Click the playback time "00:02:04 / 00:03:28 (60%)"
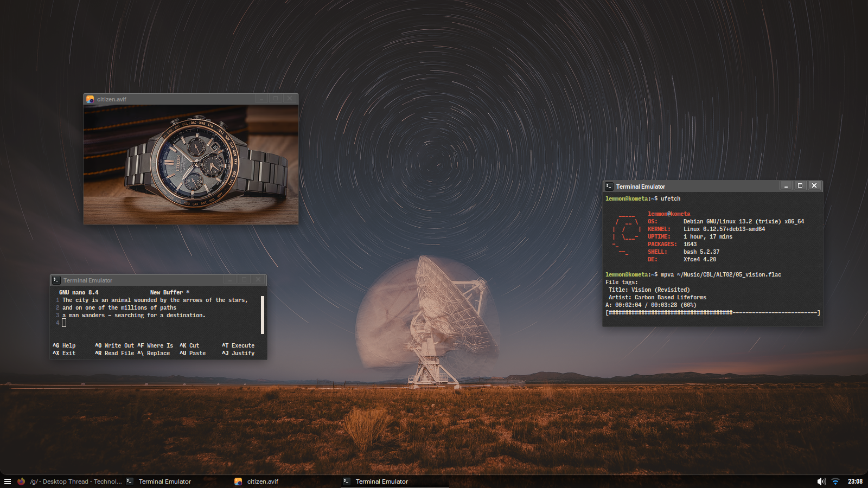This screenshot has height=488, width=868. point(656,305)
